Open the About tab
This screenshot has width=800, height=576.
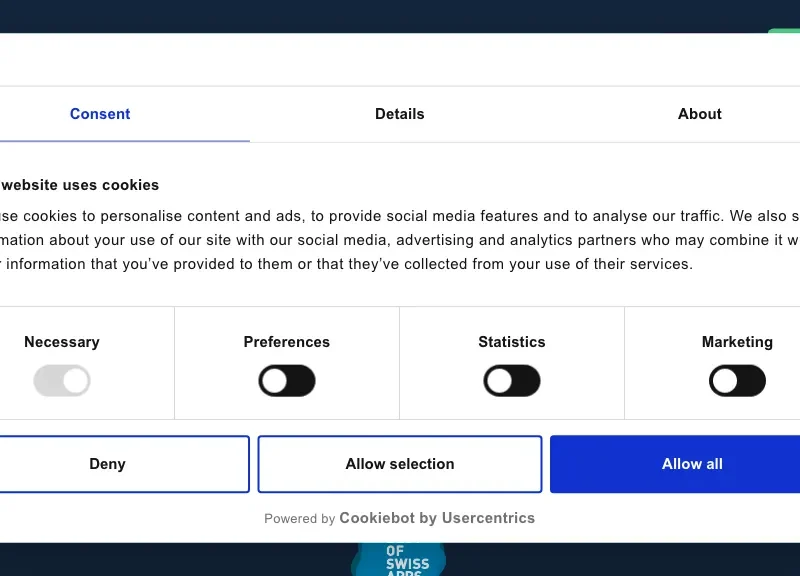[x=699, y=114]
